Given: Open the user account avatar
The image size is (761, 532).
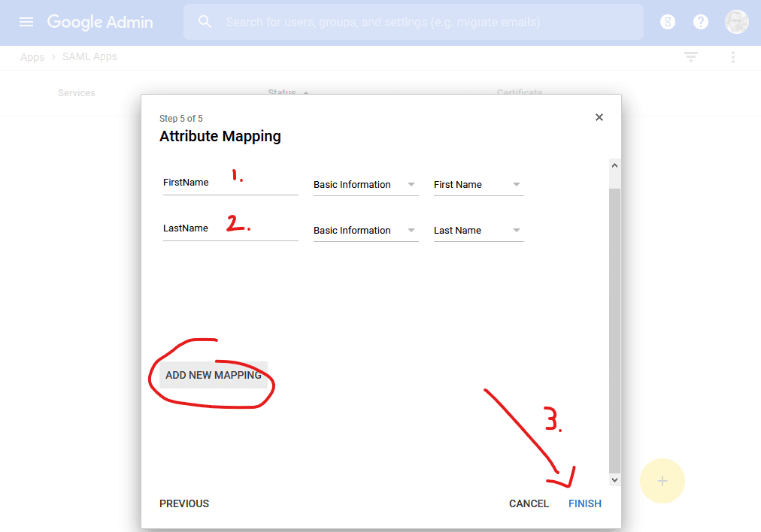Looking at the screenshot, I should [x=736, y=22].
